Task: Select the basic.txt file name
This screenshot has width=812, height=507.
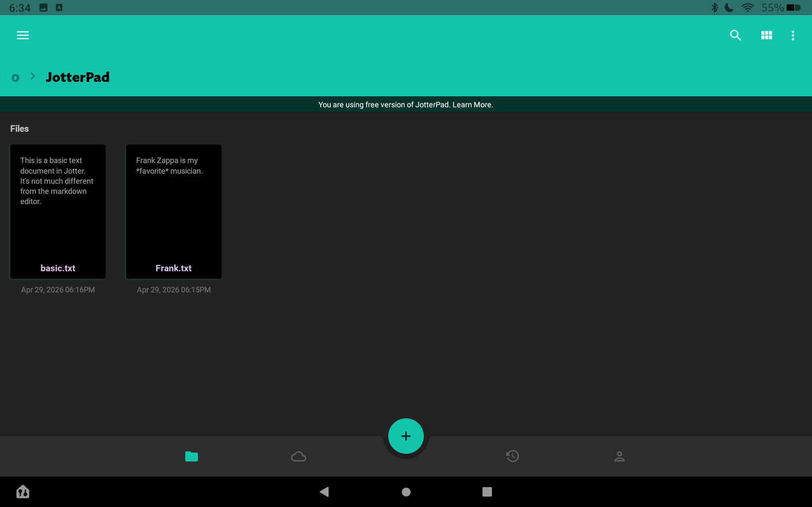Action: point(58,268)
